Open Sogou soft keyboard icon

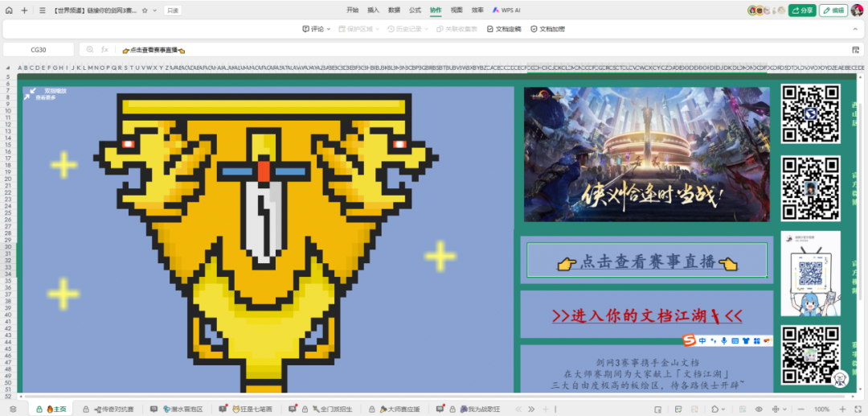(x=735, y=340)
